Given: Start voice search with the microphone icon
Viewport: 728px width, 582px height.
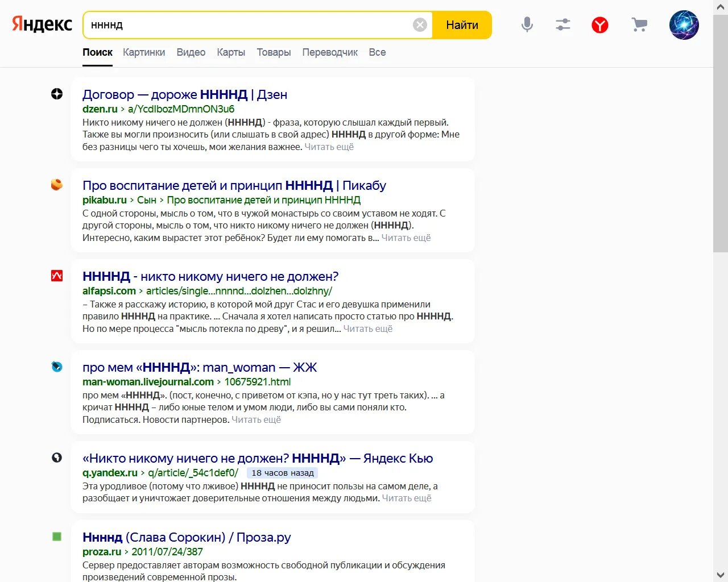Looking at the screenshot, I should coord(527,24).
